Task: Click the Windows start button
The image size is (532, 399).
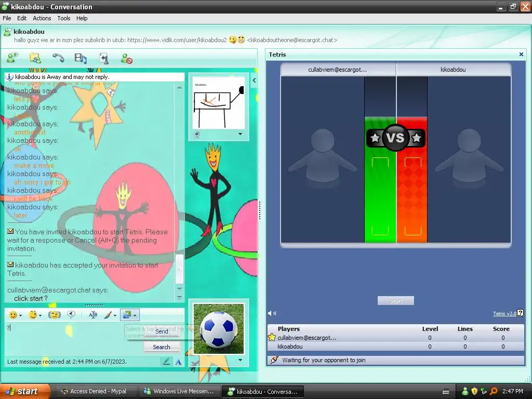Action: click(x=24, y=391)
